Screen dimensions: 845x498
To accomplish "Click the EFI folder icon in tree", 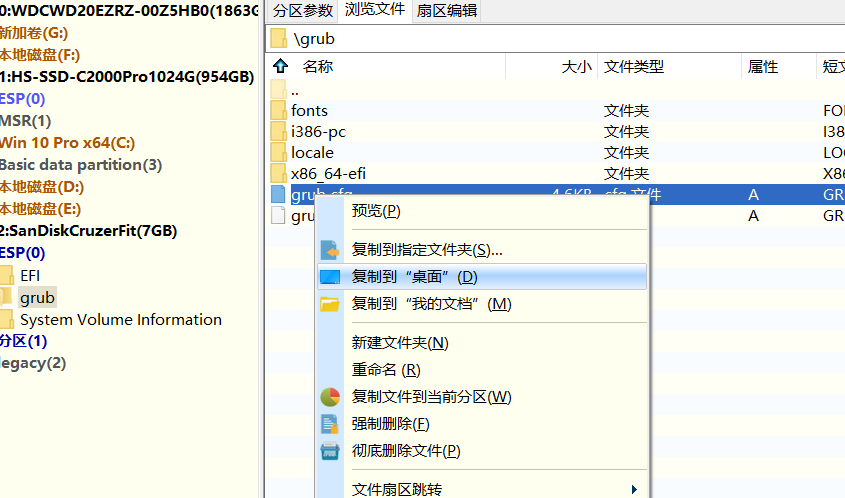I will tap(7, 275).
